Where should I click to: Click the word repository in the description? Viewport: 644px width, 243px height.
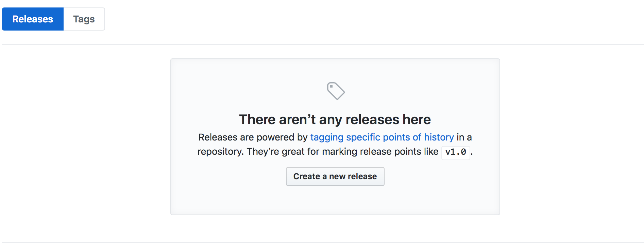[220, 151]
